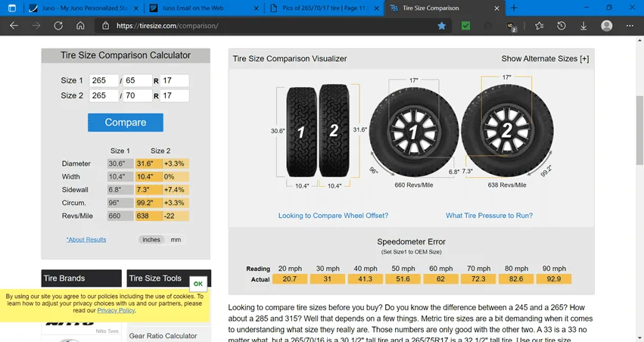
Task: Open a new browser tab
Action: pos(514,8)
